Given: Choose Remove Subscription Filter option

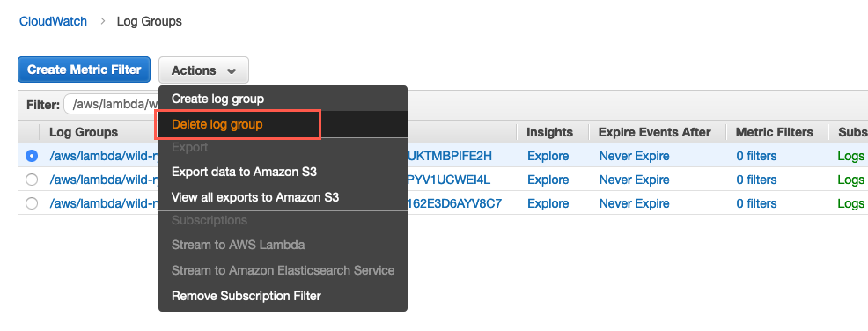Looking at the screenshot, I should (246, 296).
